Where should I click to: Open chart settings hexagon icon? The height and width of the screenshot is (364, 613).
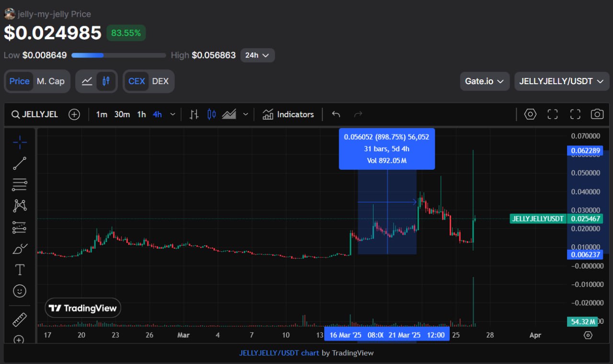coord(530,114)
